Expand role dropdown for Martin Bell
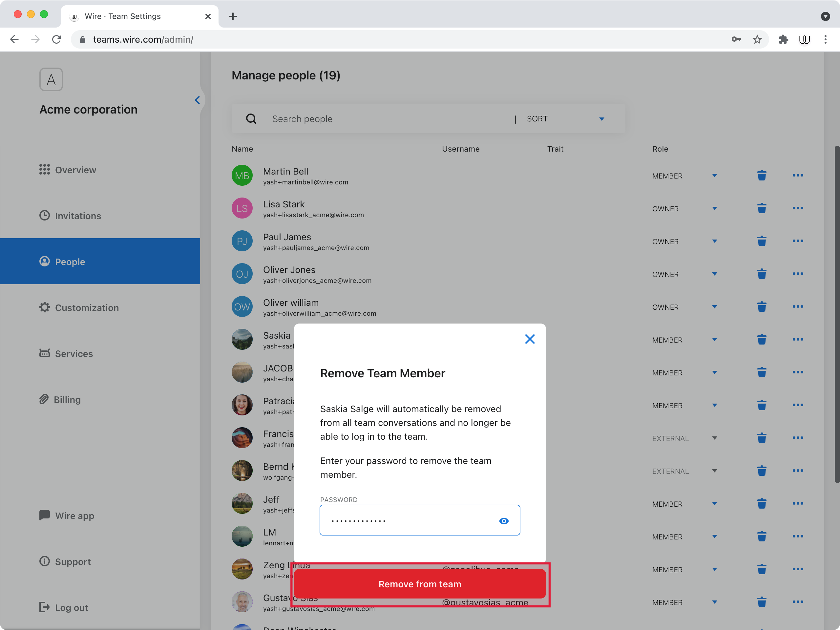Screen dimensions: 840x630 tap(714, 176)
